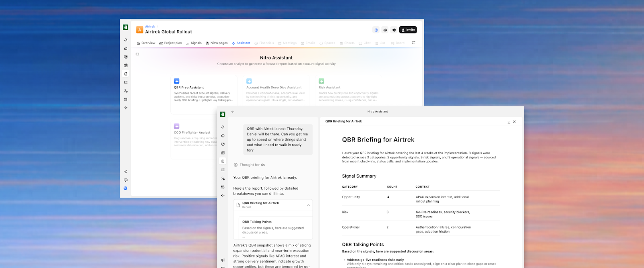Screen dimensions: 644x268
Task: Open the checklist icon in front window sidebar
Action: click(223, 170)
